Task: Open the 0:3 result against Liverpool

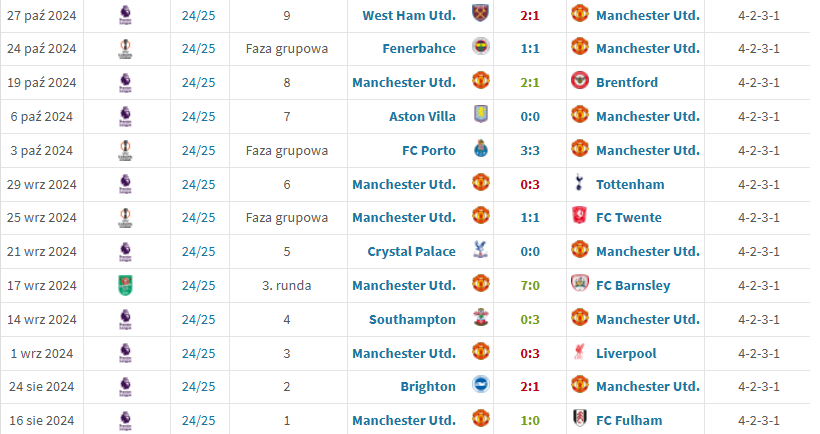Action: [530, 353]
